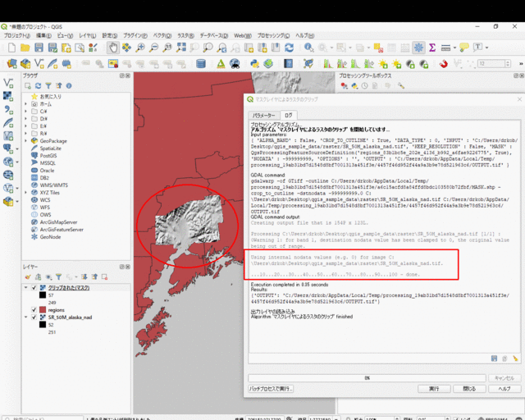Switch to the パラメーター tab
The width and height of the screenshot is (525, 420).
264,115
